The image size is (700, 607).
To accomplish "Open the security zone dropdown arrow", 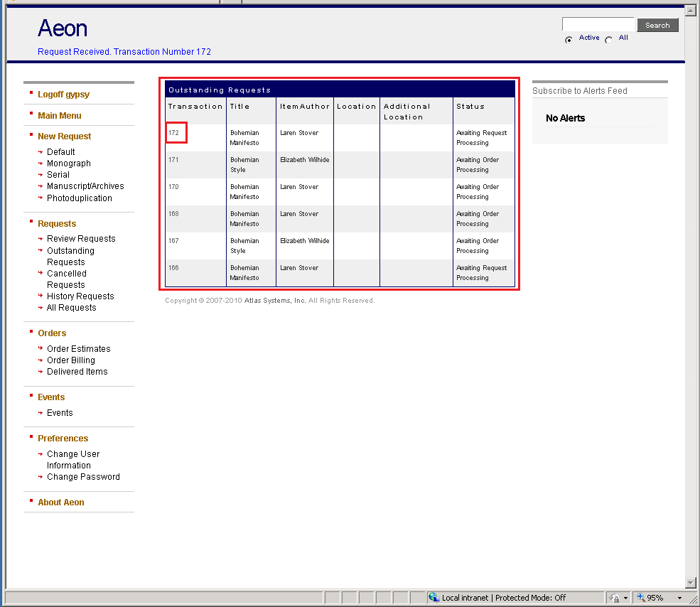I will [626, 597].
